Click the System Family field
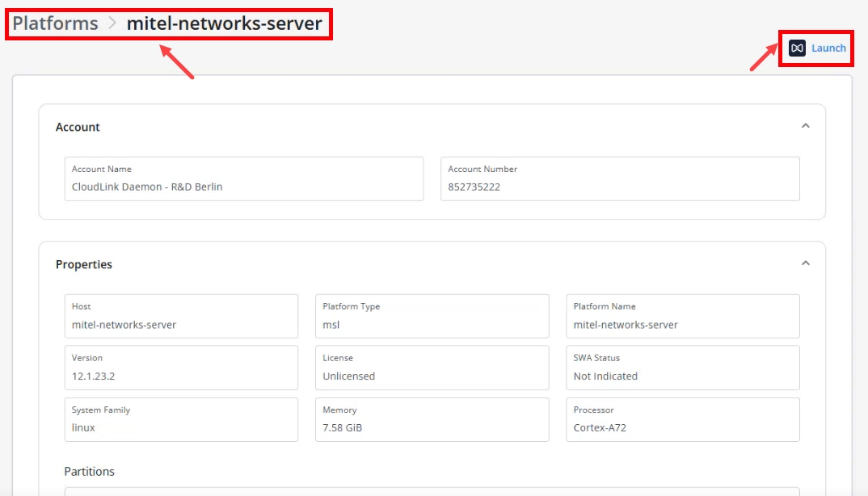 point(181,419)
